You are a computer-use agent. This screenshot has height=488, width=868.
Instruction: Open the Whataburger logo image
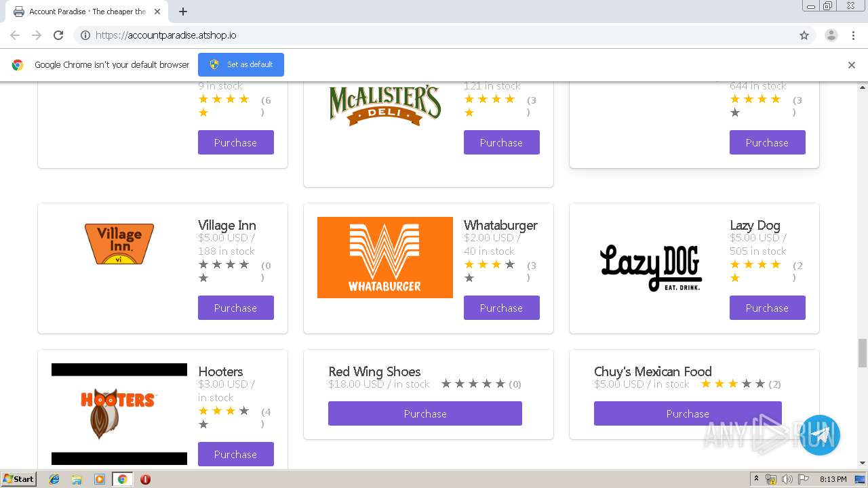[385, 258]
